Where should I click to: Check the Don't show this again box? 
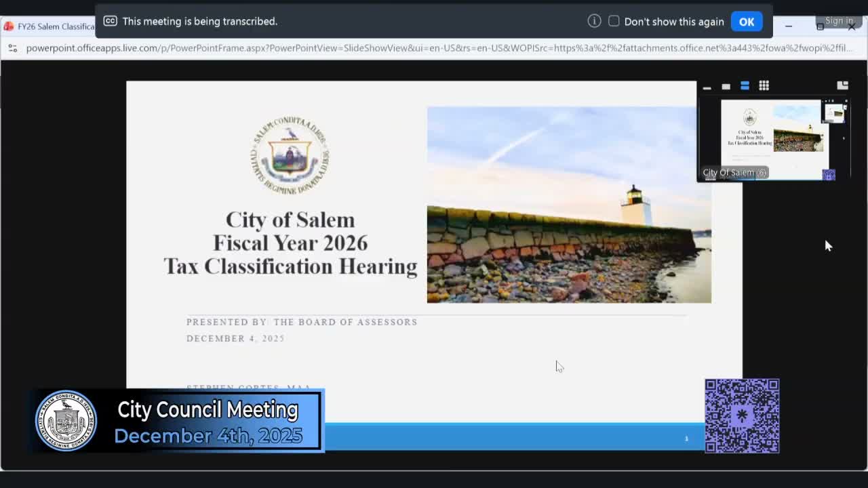click(x=614, y=21)
